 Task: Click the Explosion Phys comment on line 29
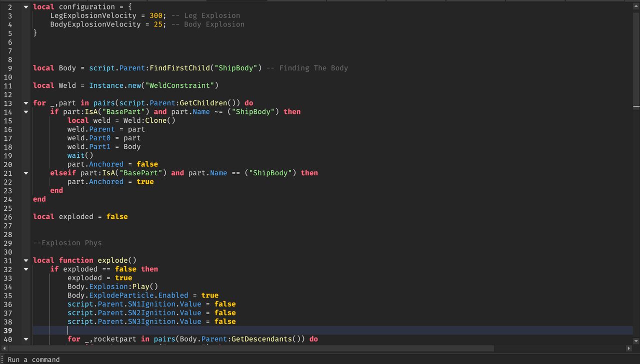click(67, 243)
